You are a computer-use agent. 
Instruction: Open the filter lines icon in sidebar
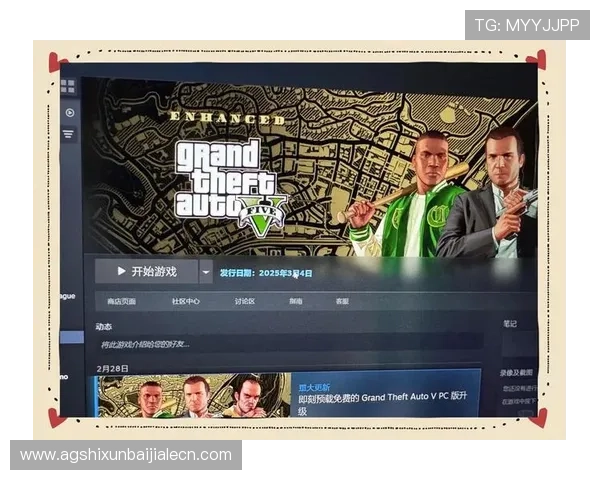[x=68, y=134]
